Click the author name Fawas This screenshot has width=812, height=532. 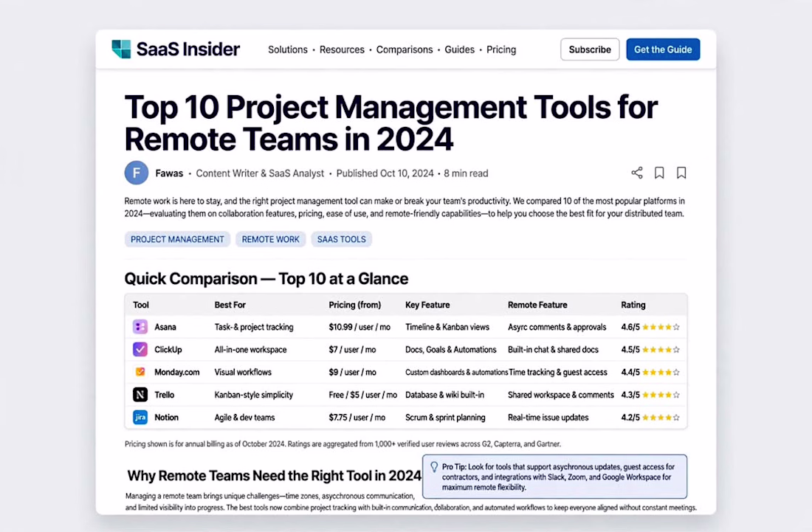click(169, 173)
